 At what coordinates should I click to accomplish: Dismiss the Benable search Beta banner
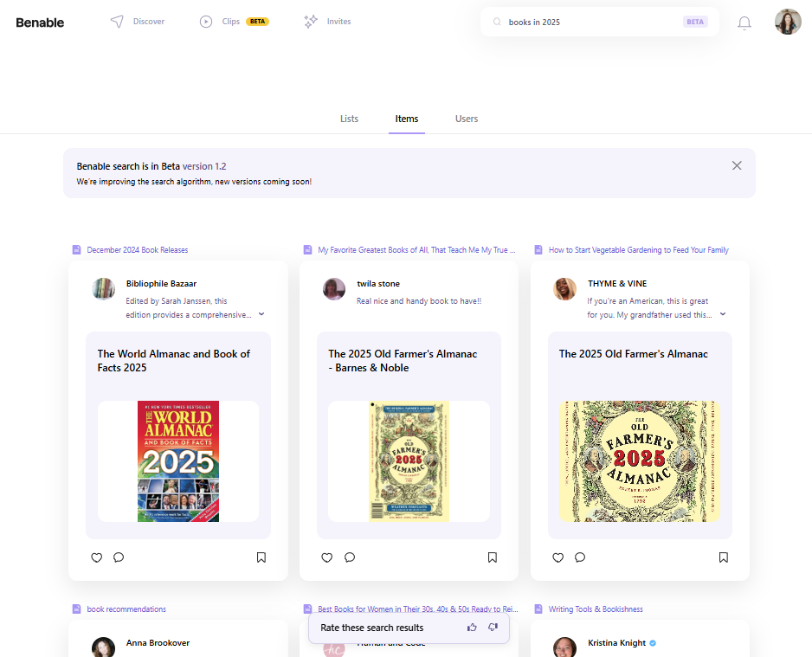(x=737, y=165)
